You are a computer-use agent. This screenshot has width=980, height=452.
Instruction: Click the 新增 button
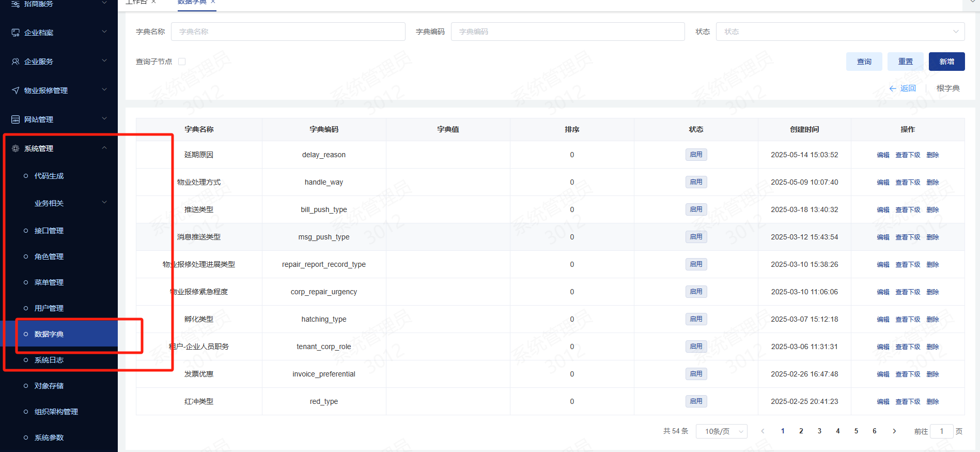click(946, 62)
